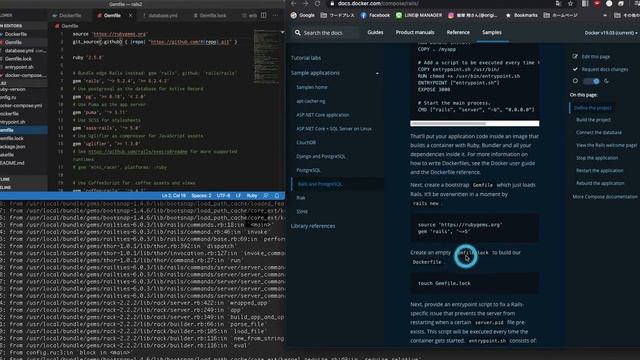Click the LF end-of-line selector
The width and height of the screenshot is (640, 360).
coord(238,196)
